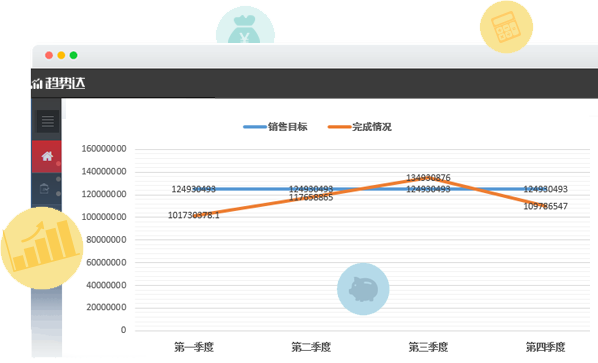Toggle the 完成情况 legend series
This screenshot has height=363, width=598.
pos(360,127)
